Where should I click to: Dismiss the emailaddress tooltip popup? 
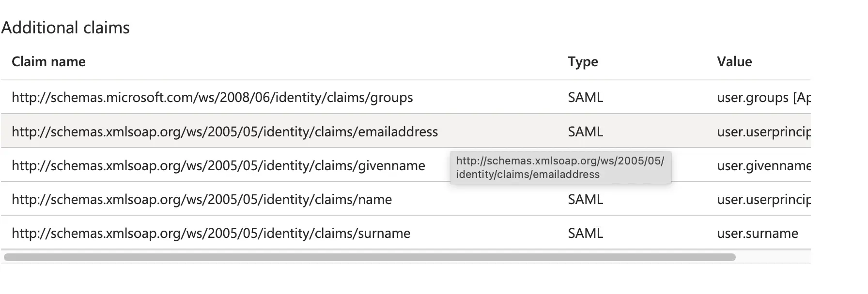pos(561,167)
